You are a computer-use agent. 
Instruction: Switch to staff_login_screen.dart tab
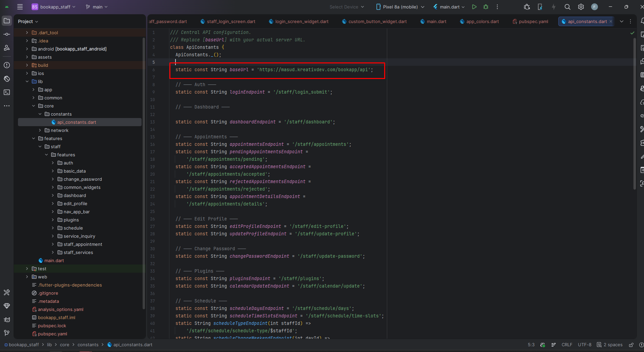(x=228, y=21)
